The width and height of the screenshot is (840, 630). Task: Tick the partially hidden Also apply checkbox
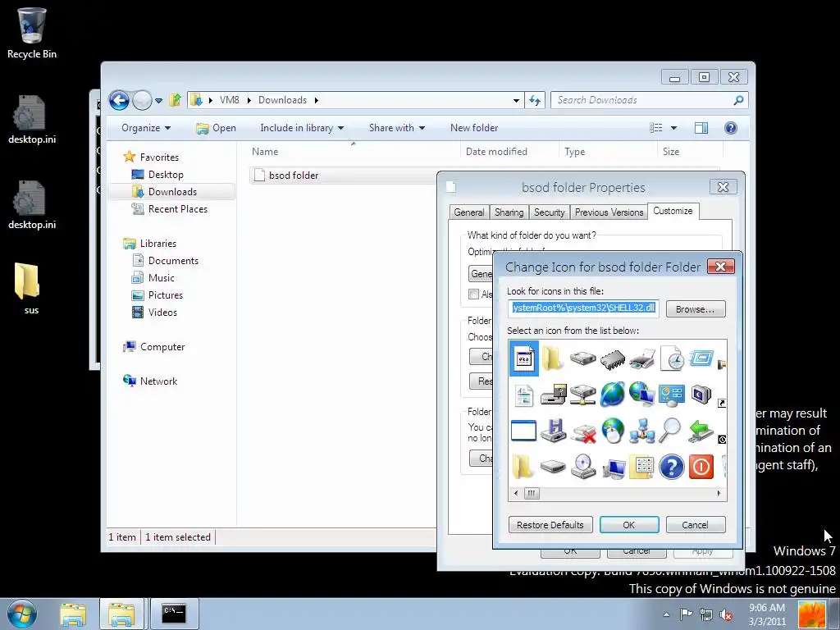473,294
